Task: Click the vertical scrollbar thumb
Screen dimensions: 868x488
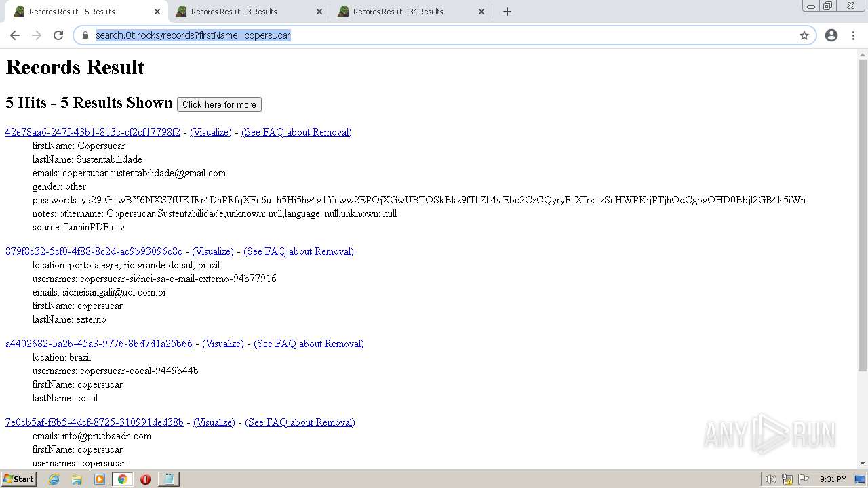Action: [x=863, y=216]
